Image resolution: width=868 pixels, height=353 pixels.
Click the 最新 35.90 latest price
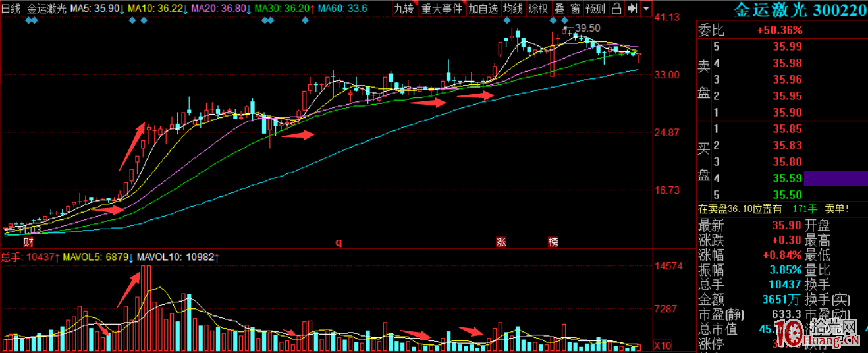(x=788, y=226)
